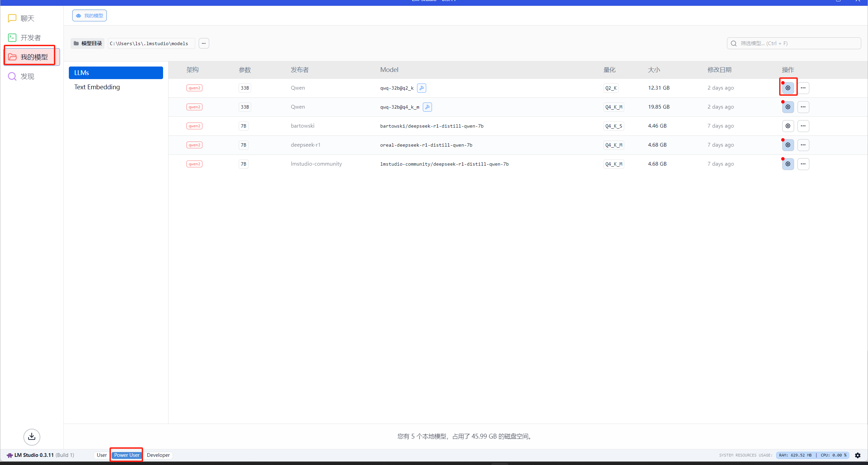This screenshot has width=868, height=465.
Task: Click the 4.46 GB size cell
Action: click(657, 126)
